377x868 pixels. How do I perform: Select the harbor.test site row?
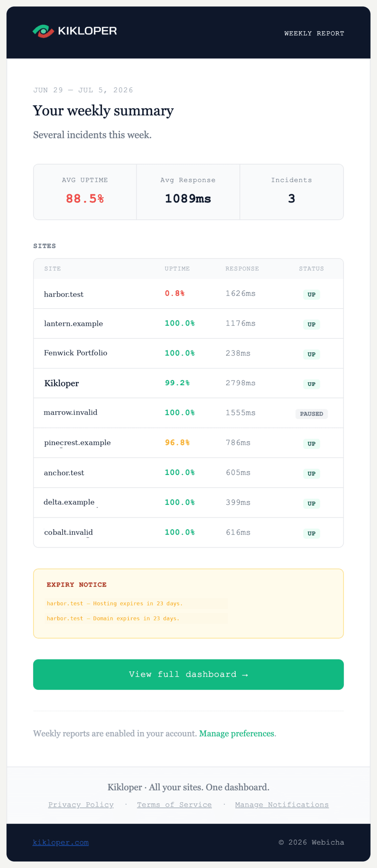pyautogui.click(x=188, y=294)
